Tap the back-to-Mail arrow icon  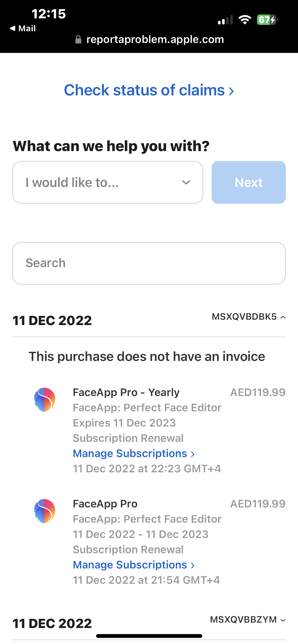13,28
